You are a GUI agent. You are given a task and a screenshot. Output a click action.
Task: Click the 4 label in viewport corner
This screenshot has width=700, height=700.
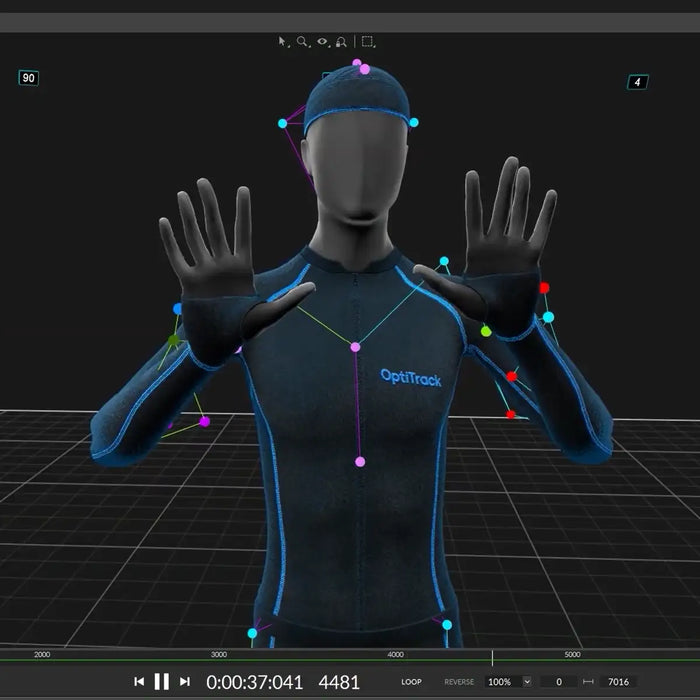pos(637,82)
